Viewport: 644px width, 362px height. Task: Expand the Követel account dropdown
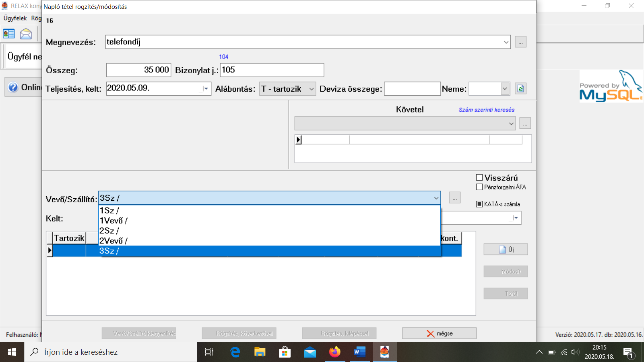coord(511,123)
